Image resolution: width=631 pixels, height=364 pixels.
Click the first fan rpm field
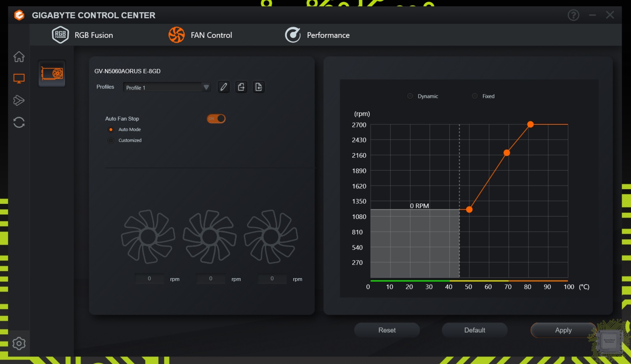pyautogui.click(x=149, y=279)
